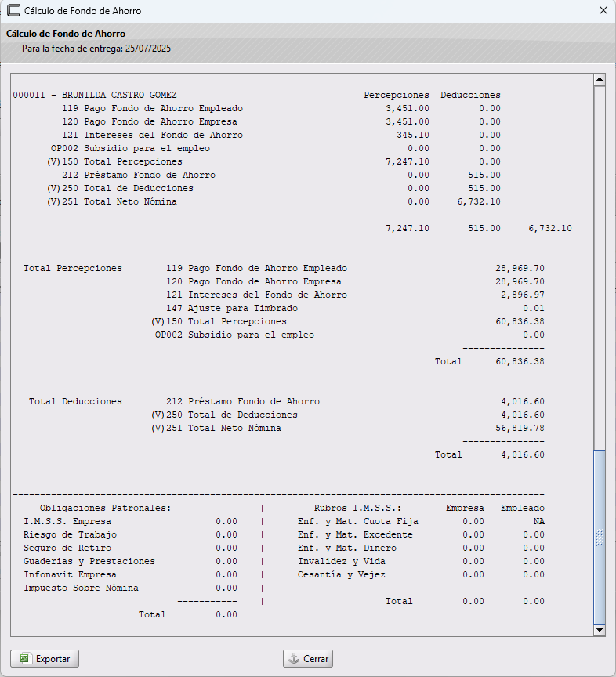Click the scrollbar up arrow
The width and height of the screenshot is (616, 677).
(600, 80)
